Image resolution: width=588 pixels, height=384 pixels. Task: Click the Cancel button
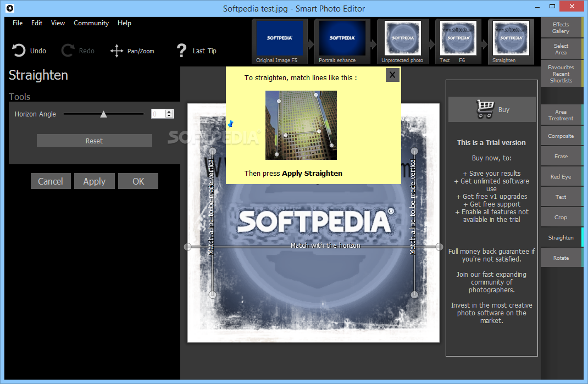[51, 181]
